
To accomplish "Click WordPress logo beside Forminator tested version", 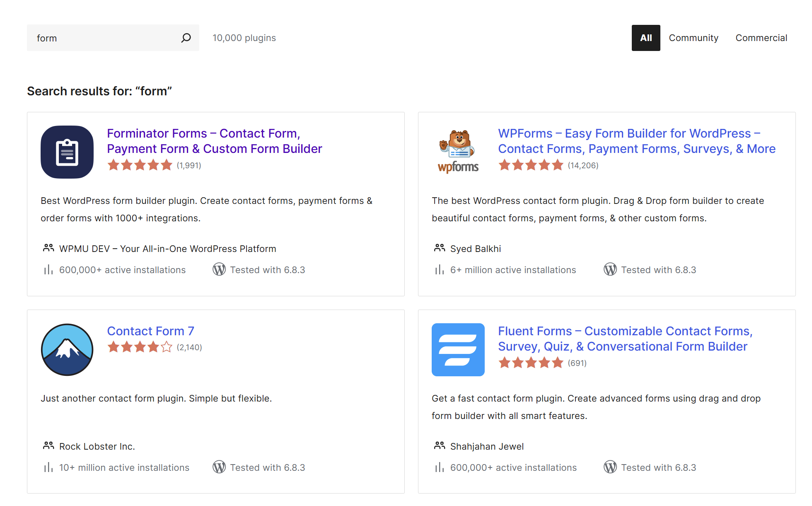I will (x=219, y=269).
